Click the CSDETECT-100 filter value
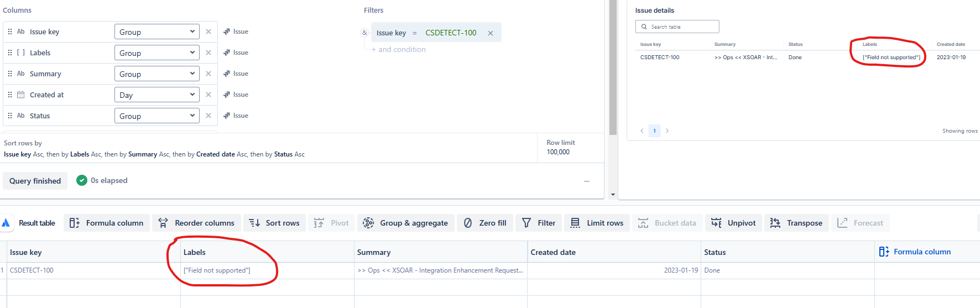The width and height of the screenshot is (980, 308). coord(451,33)
